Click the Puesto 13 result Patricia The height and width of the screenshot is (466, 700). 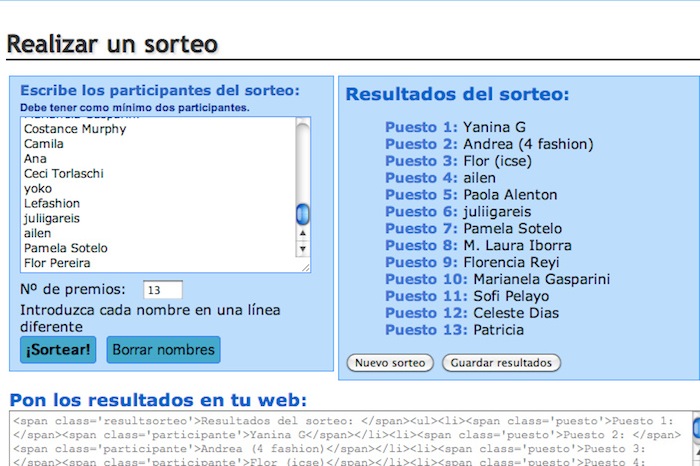point(498,330)
